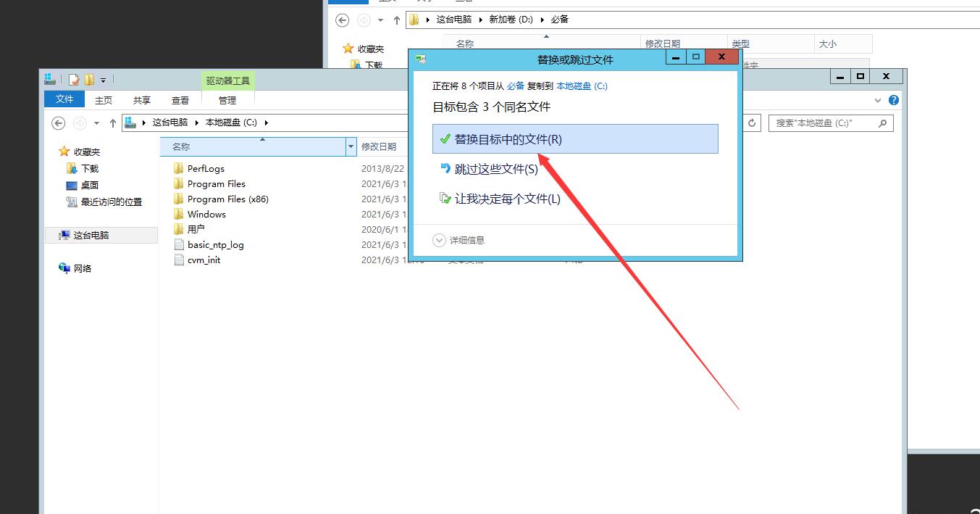Click the 必备 source link in dialog
The width and height of the screenshot is (980, 514).
(515, 86)
